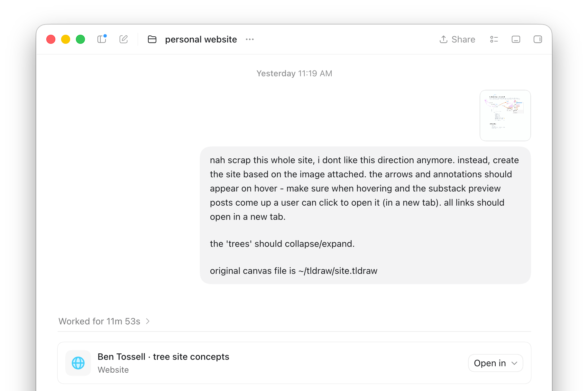Toggle the sidebar panel icon

click(x=102, y=39)
